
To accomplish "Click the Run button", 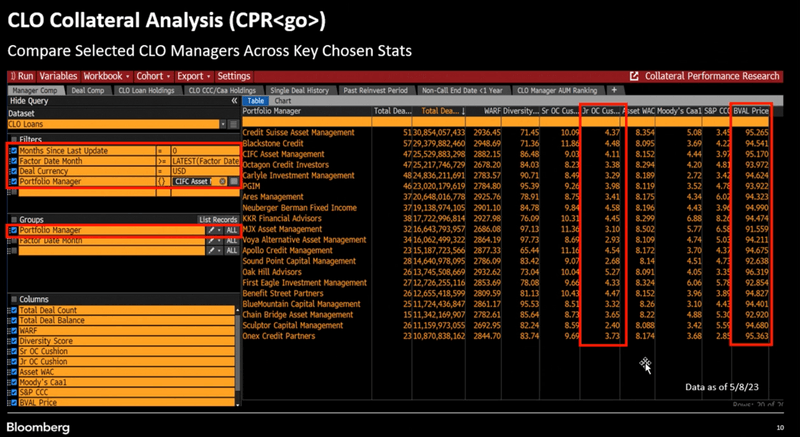I will coord(22,76).
